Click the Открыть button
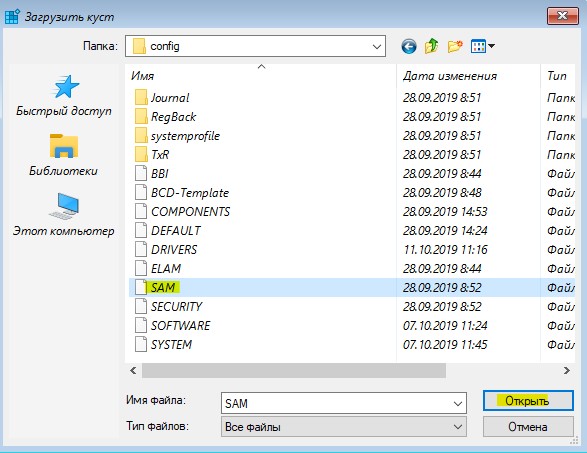 click(528, 401)
